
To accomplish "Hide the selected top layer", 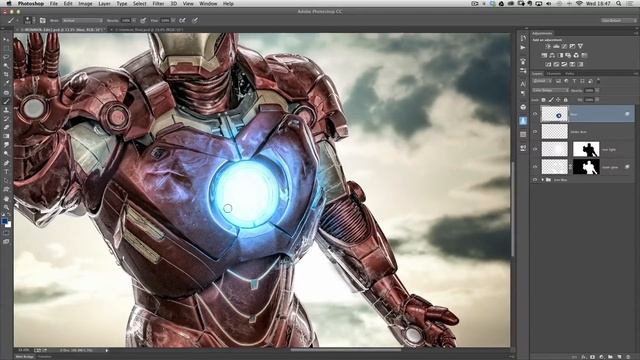I will (535, 114).
